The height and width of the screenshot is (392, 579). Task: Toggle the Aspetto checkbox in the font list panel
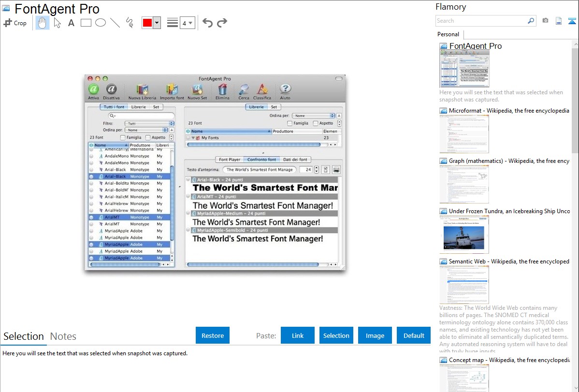click(148, 137)
